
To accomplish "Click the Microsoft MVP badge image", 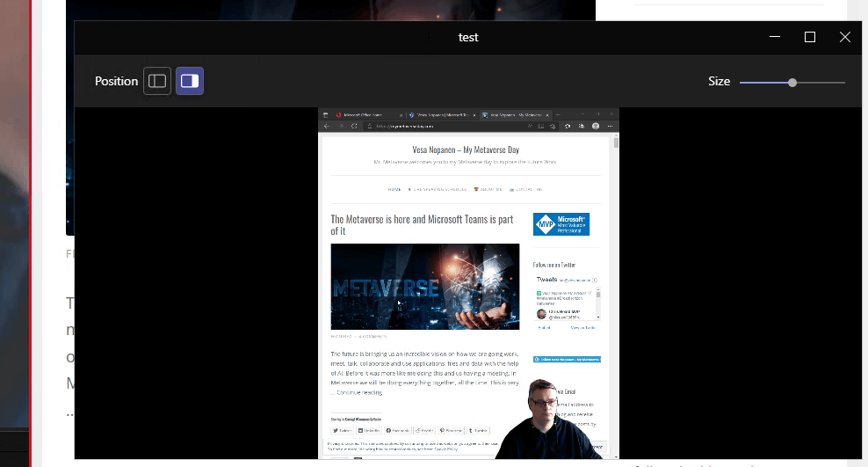I will coord(561,224).
